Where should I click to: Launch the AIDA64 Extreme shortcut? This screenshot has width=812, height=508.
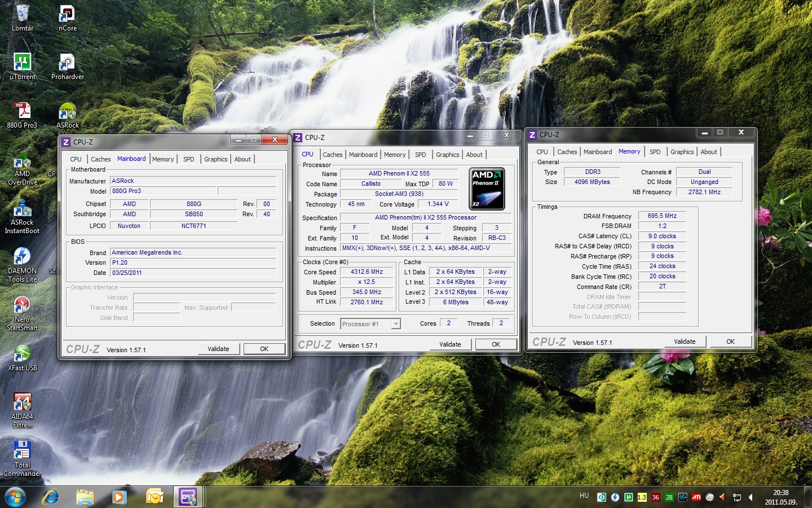pos(23,410)
